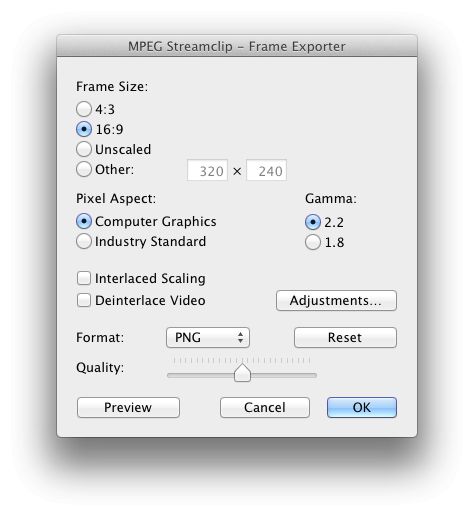Viewport: 474px width, 516px height.
Task: Select the 4:3 frame size option
Action: (84, 109)
